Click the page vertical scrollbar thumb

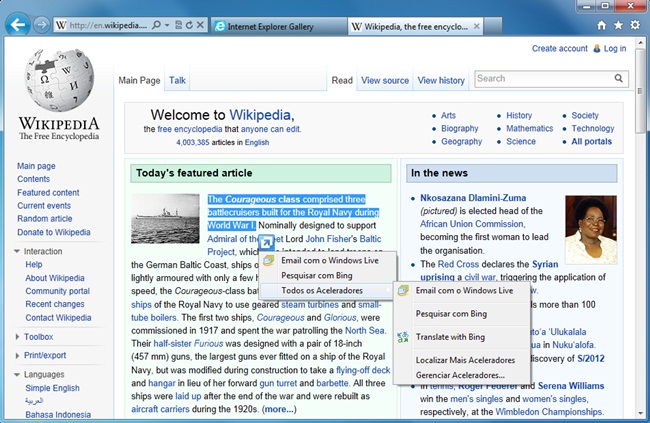coord(640,90)
